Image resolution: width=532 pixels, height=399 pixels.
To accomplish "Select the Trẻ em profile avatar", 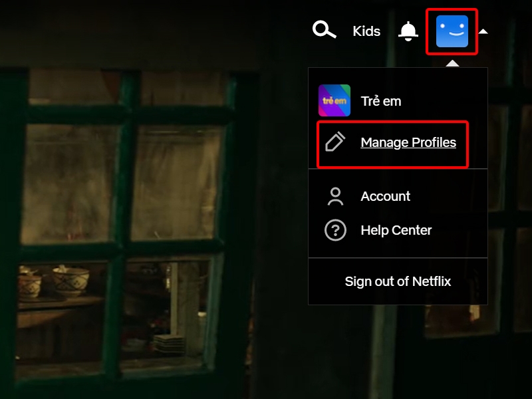I will [x=334, y=100].
